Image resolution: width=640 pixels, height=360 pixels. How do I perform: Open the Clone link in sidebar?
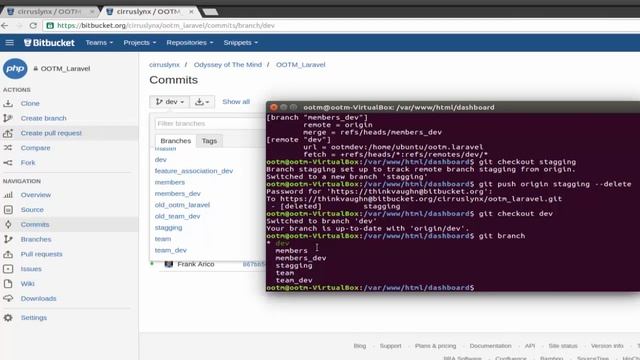click(30, 104)
